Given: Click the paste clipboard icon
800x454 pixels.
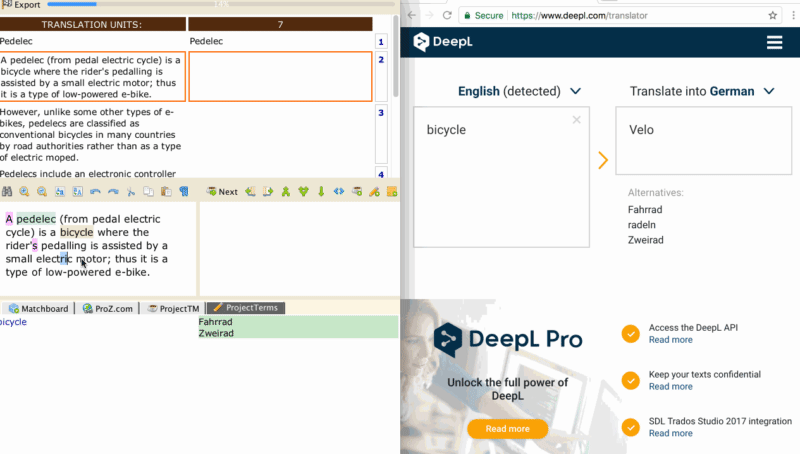Looking at the screenshot, I should pyautogui.click(x=166, y=192).
